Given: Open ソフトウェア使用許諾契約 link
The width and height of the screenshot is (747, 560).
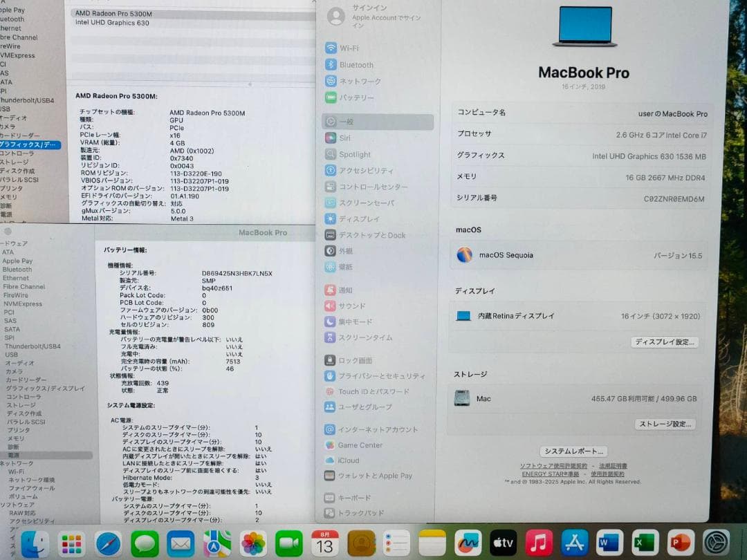Looking at the screenshot, I should (553, 466).
